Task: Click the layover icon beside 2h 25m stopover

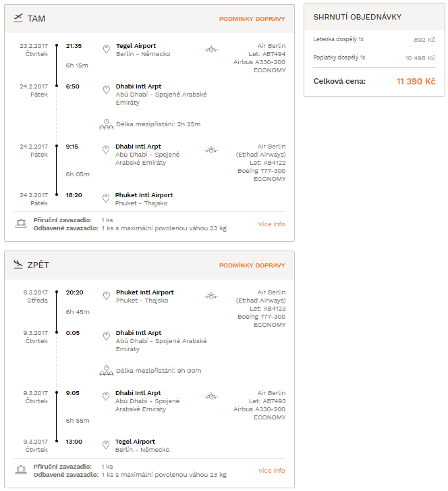Action: [107, 124]
